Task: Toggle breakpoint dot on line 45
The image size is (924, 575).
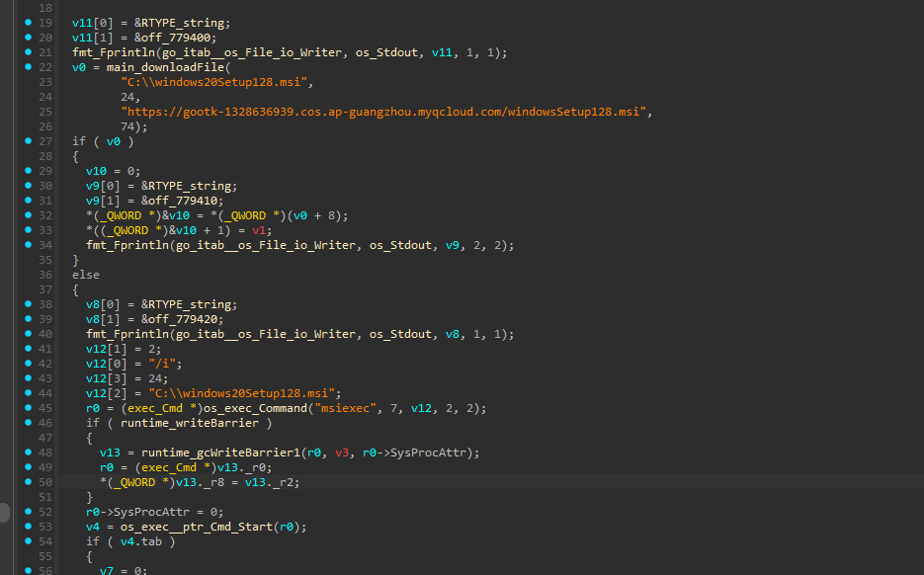Action: click(x=28, y=408)
